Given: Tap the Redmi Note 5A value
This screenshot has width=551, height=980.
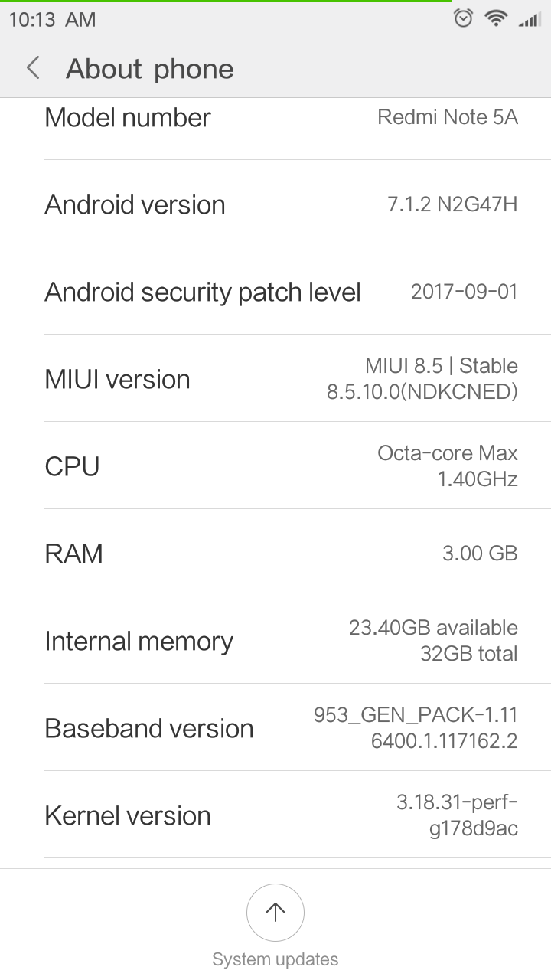Looking at the screenshot, I should click(448, 118).
